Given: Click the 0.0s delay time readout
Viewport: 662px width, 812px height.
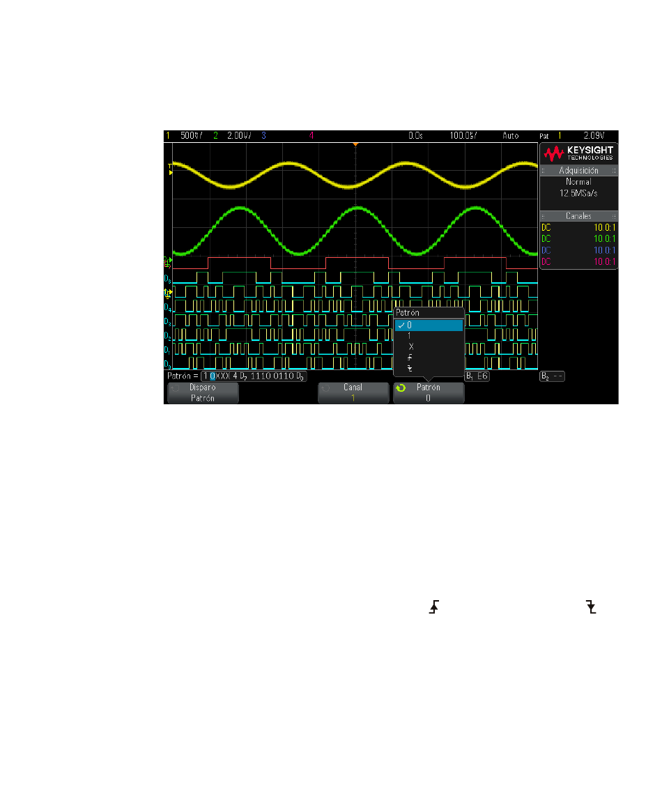Looking at the screenshot, I should (415, 136).
